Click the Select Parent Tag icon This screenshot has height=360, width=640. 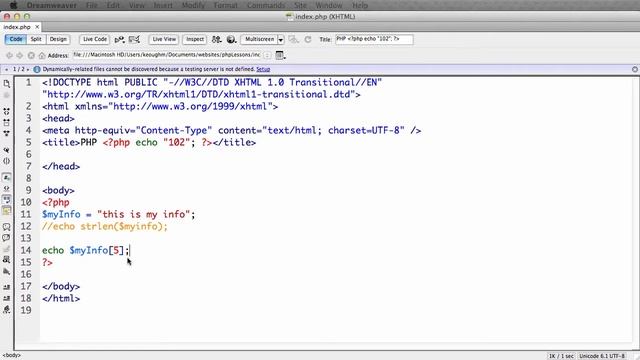tap(7, 150)
